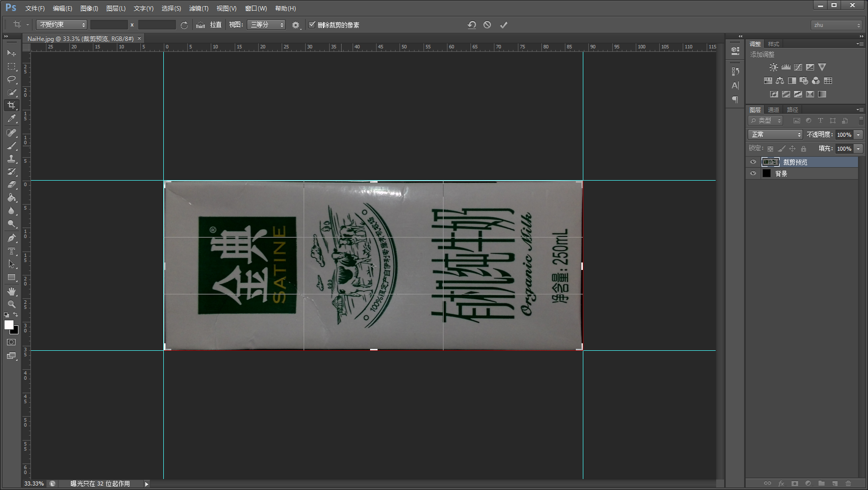Toggle lock image pixels
The height and width of the screenshot is (490, 868).
click(782, 149)
